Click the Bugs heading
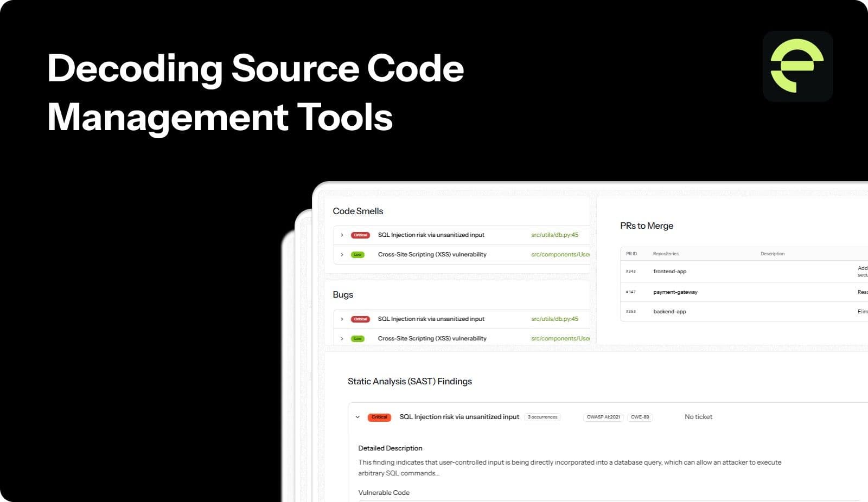868x502 pixels. pos(343,295)
